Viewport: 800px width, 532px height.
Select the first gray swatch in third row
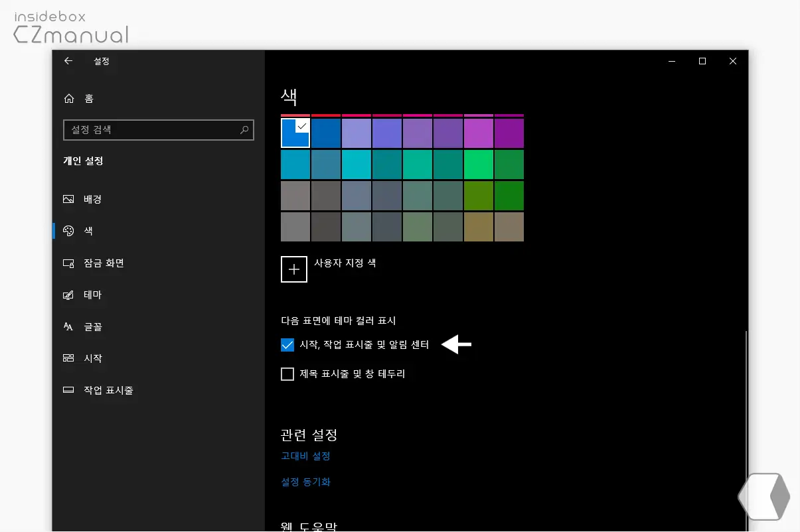coord(295,196)
